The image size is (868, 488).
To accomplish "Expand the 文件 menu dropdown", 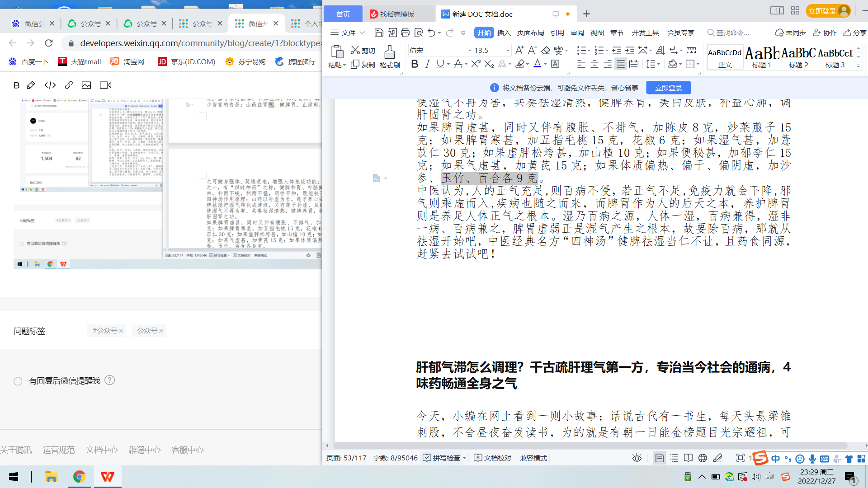I will 348,33.
